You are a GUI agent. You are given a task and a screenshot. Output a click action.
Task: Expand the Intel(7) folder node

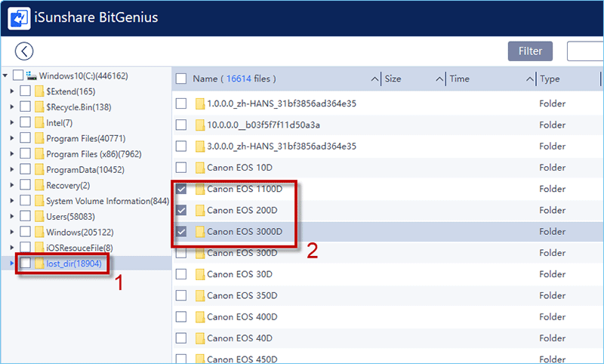tap(12, 122)
